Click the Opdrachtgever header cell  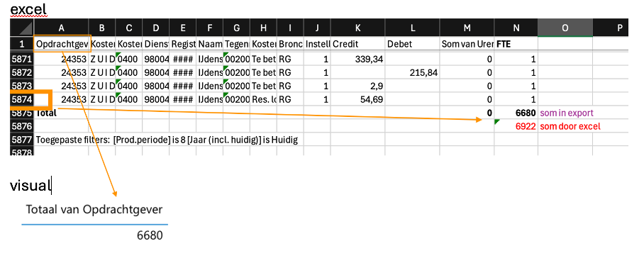62,43
